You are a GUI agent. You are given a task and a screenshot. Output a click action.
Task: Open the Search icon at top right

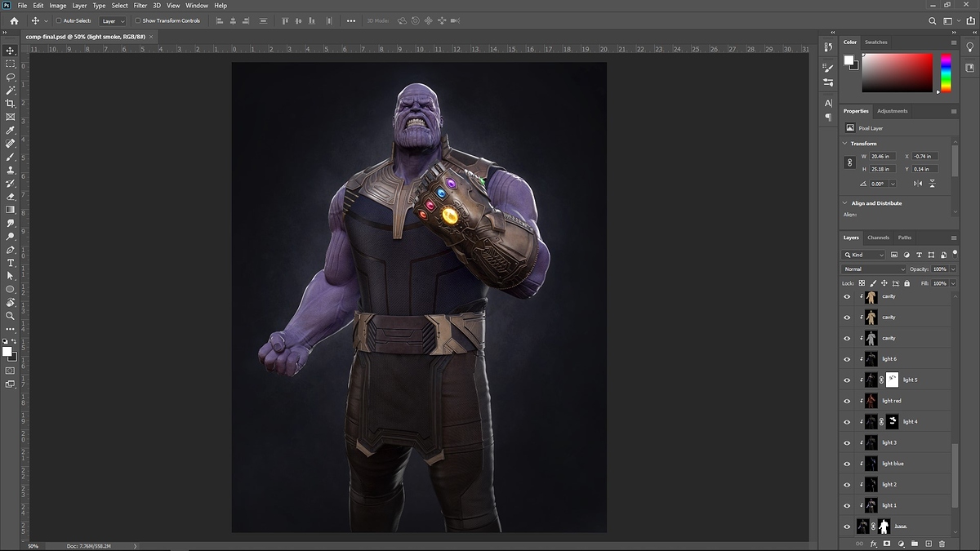click(933, 21)
